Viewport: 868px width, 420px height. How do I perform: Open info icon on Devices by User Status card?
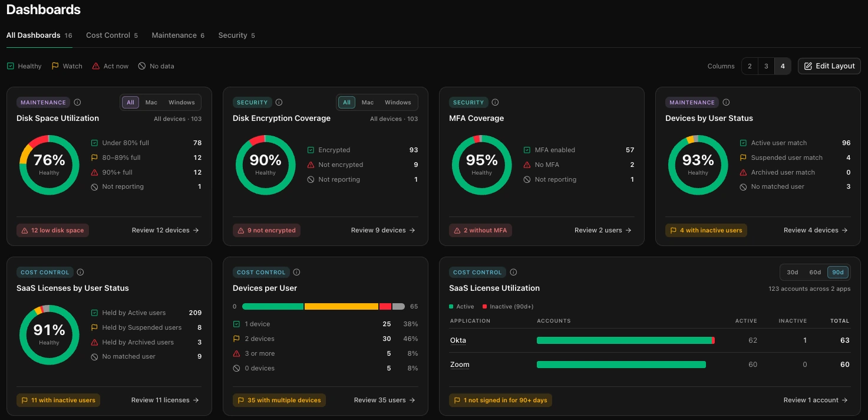point(726,103)
